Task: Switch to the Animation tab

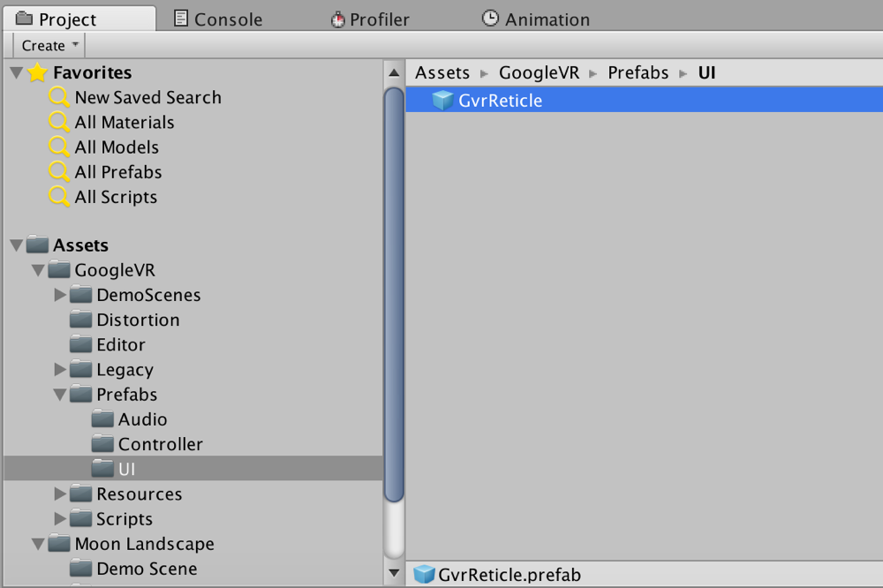Action: pyautogui.click(x=536, y=19)
